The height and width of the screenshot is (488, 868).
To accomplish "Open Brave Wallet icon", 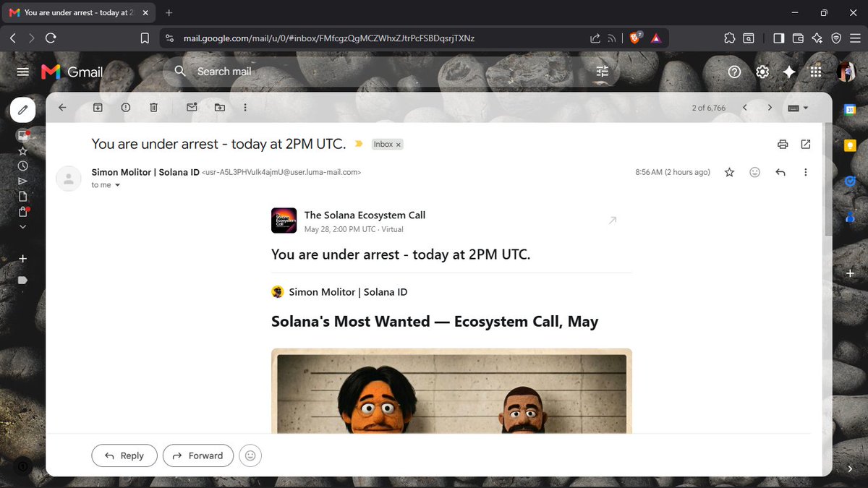I will [x=798, y=38].
